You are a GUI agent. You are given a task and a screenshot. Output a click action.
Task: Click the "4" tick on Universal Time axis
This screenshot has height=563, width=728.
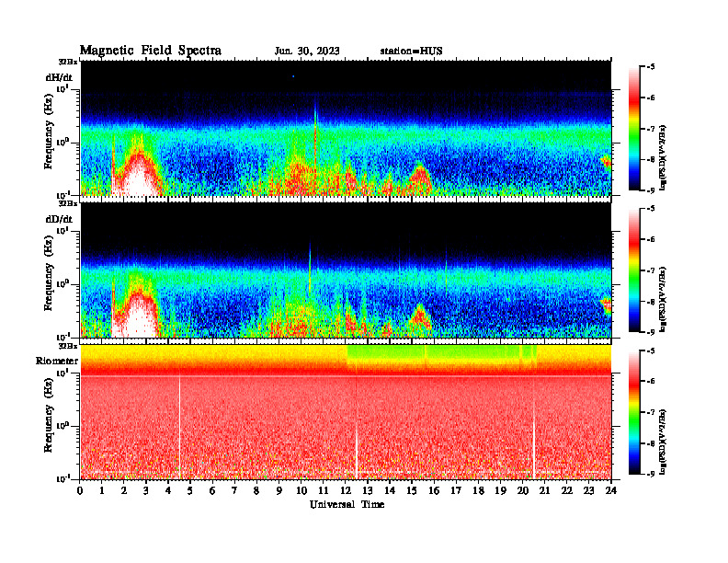168,491
